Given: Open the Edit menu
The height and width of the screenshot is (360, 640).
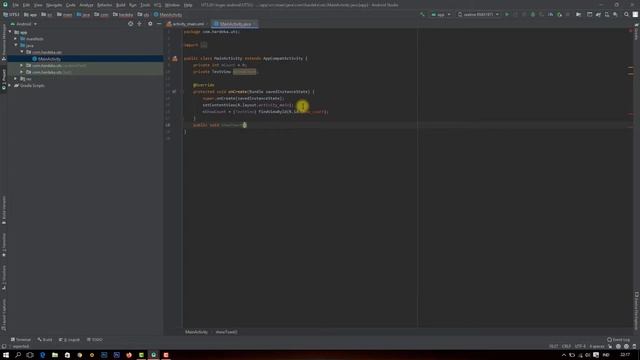Looking at the screenshot, I should pyautogui.click(x=26, y=5).
